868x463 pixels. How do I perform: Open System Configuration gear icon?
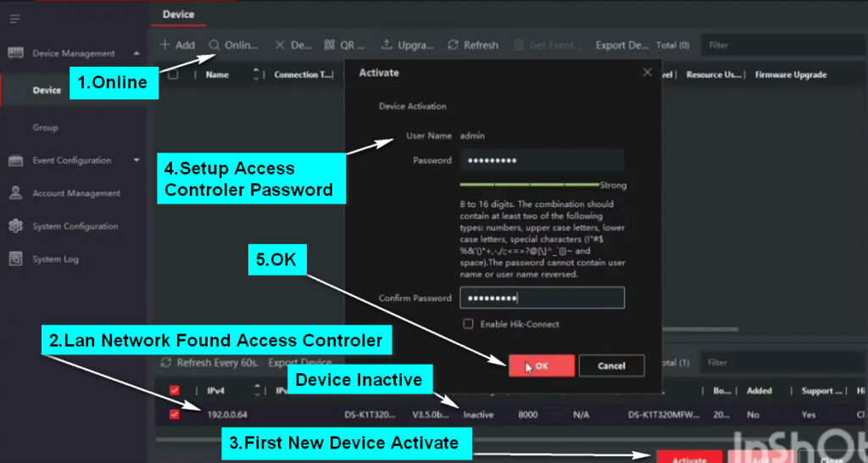pos(15,226)
